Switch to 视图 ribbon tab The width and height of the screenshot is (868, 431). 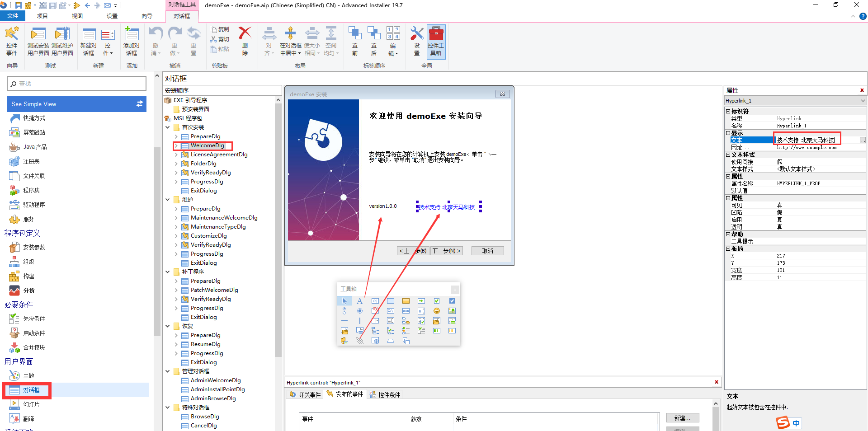(77, 16)
